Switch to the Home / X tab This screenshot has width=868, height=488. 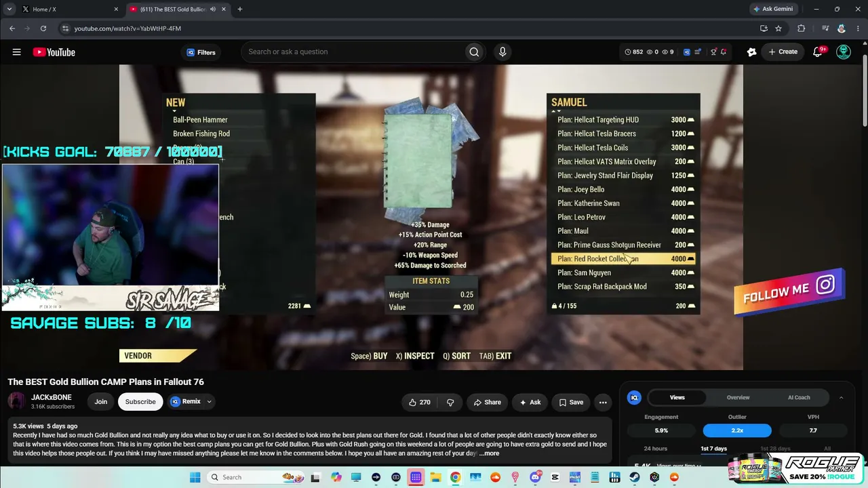[x=71, y=9]
